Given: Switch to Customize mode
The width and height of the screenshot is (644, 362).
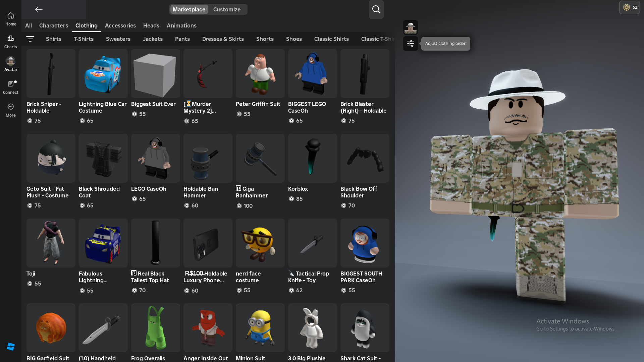Looking at the screenshot, I should (x=227, y=9).
